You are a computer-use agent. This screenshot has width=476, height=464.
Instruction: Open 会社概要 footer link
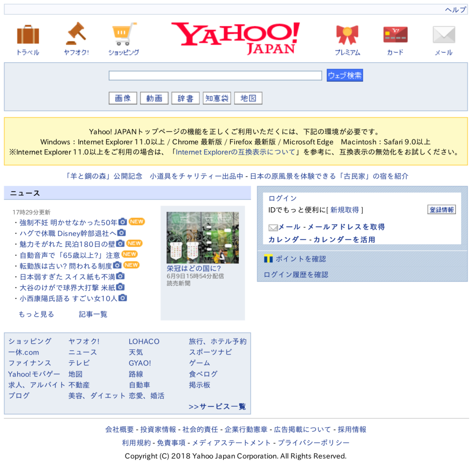(119, 429)
